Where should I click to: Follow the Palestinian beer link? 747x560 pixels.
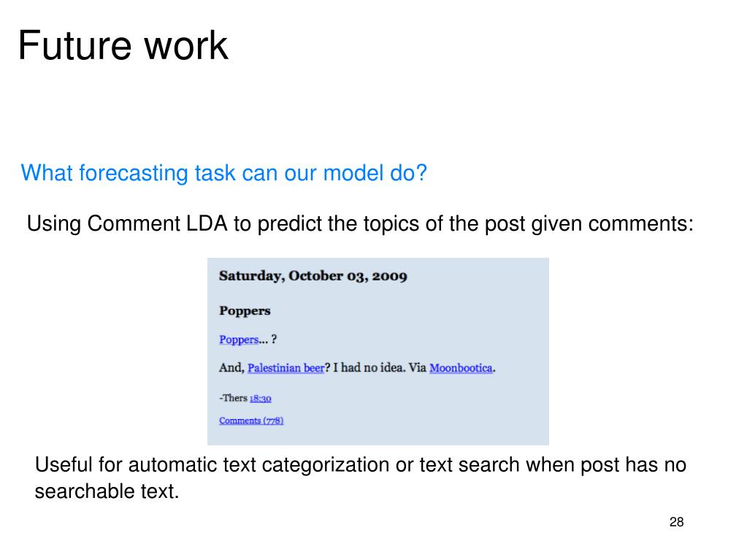(x=286, y=368)
